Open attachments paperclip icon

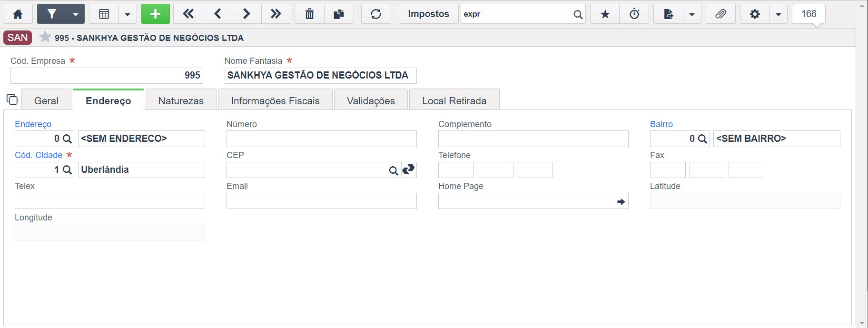coord(720,14)
